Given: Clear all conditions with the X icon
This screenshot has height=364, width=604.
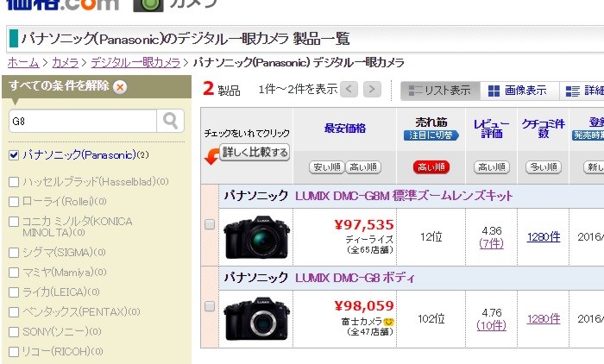Looking at the screenshot, I should click(120, 87).
